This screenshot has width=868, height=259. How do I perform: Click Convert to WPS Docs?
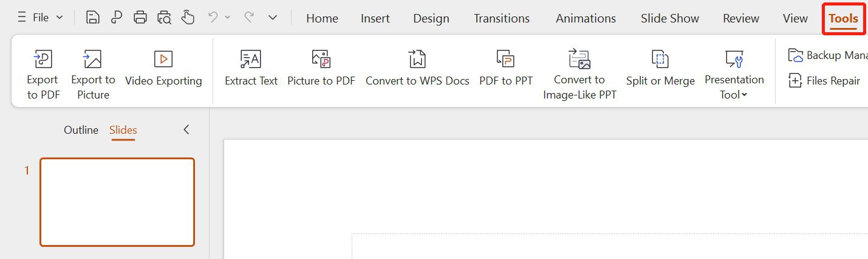coord(417,60)
